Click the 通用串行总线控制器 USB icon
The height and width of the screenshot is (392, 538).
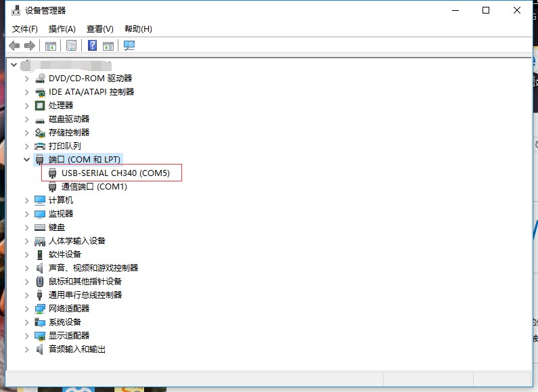(x=40, y=295)
